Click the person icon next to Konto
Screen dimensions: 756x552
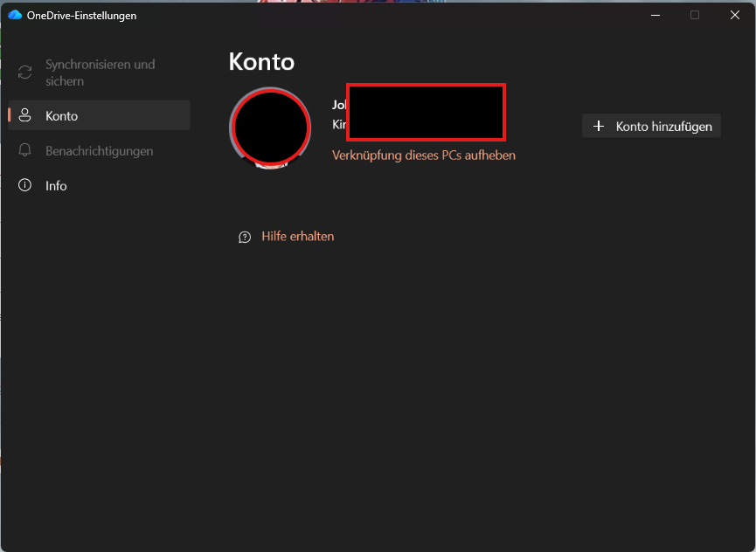pyautogui.click(x=24, y=115)
